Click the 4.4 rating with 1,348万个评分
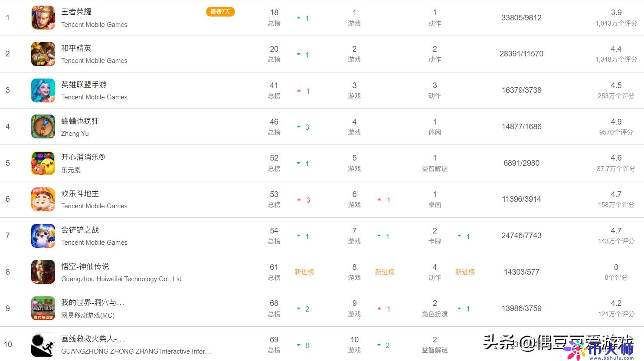 pyautogui.click(x=616, y=54)
